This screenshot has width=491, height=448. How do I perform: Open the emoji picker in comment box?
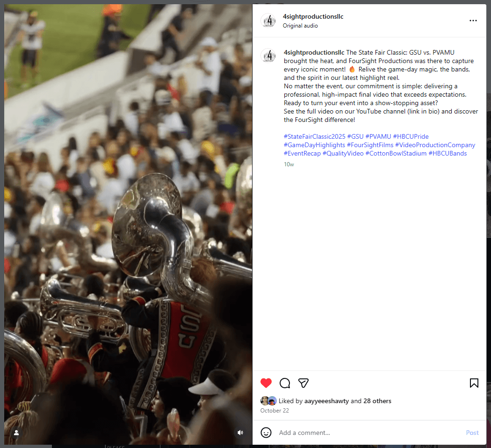coord(266,433)
